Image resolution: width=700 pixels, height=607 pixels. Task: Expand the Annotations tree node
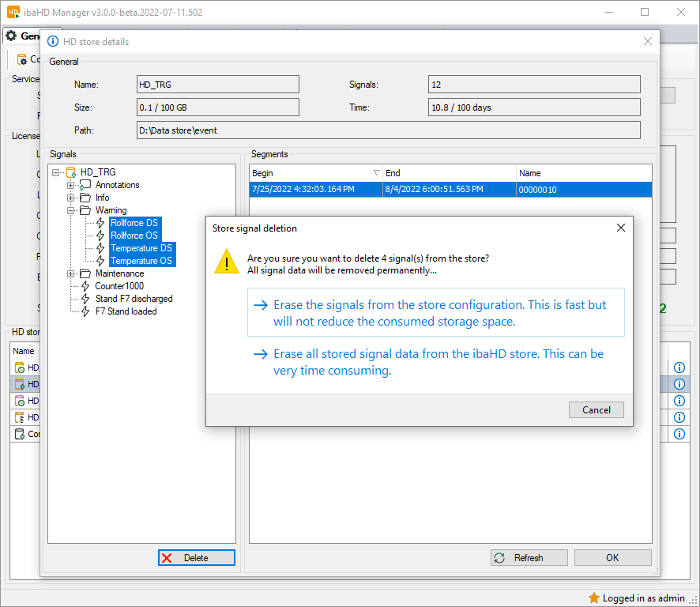[x=70, y=185]
